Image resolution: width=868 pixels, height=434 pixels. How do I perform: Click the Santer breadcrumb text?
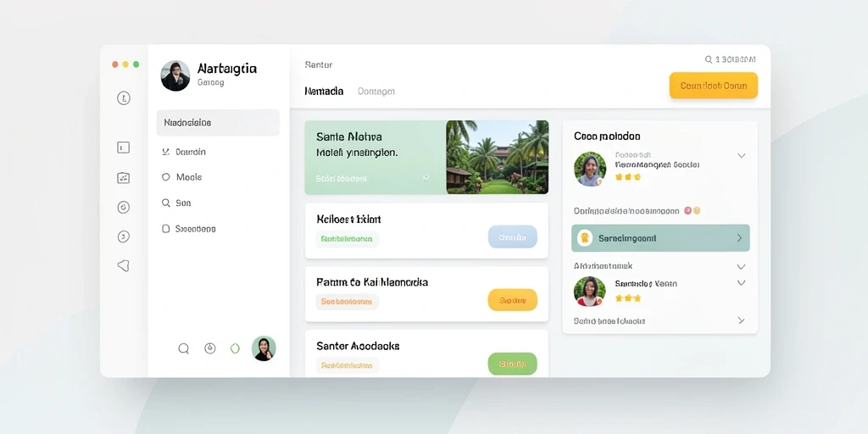(319, 64)
